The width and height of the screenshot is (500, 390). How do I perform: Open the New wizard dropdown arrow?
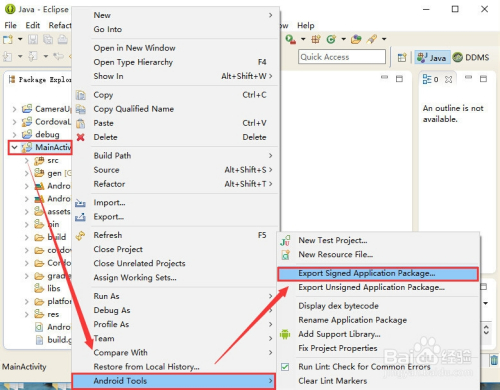(20, 39)
